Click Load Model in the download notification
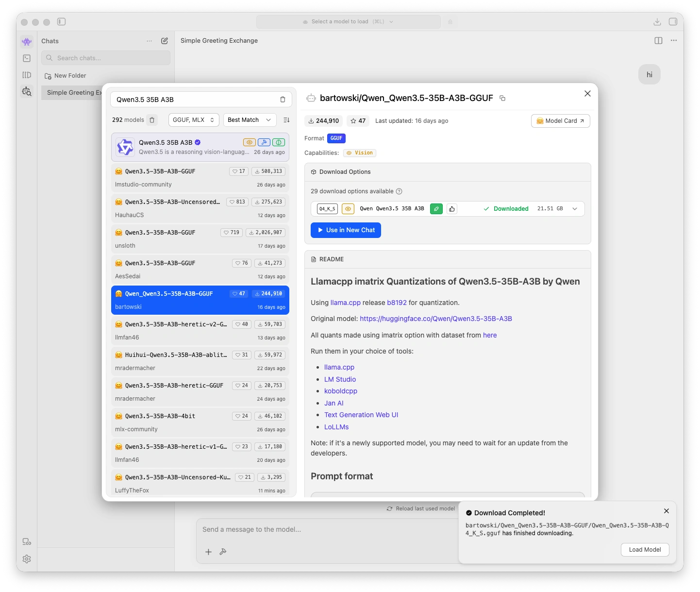 point(645,550)
